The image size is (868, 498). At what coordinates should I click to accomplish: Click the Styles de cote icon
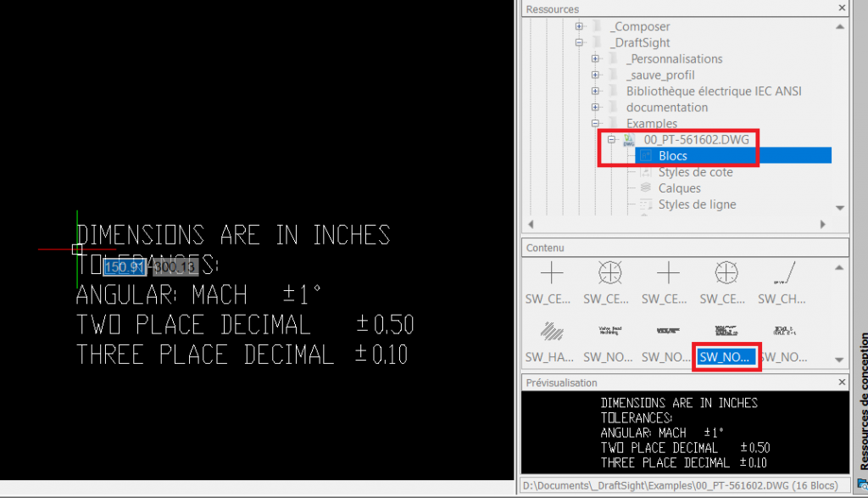[645, 171]
